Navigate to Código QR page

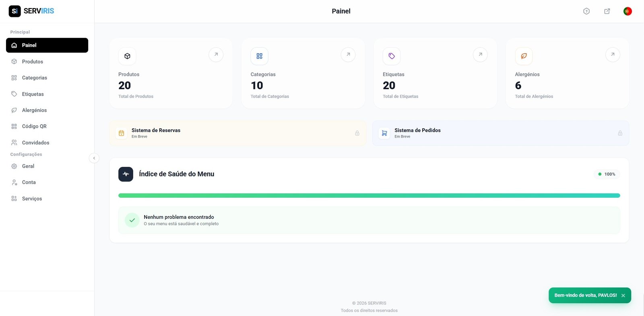tap(34, 126)
